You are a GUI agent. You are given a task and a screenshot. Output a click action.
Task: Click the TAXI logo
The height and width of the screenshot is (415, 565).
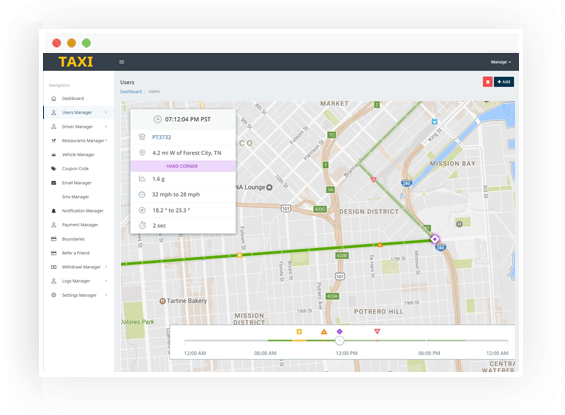76,62
